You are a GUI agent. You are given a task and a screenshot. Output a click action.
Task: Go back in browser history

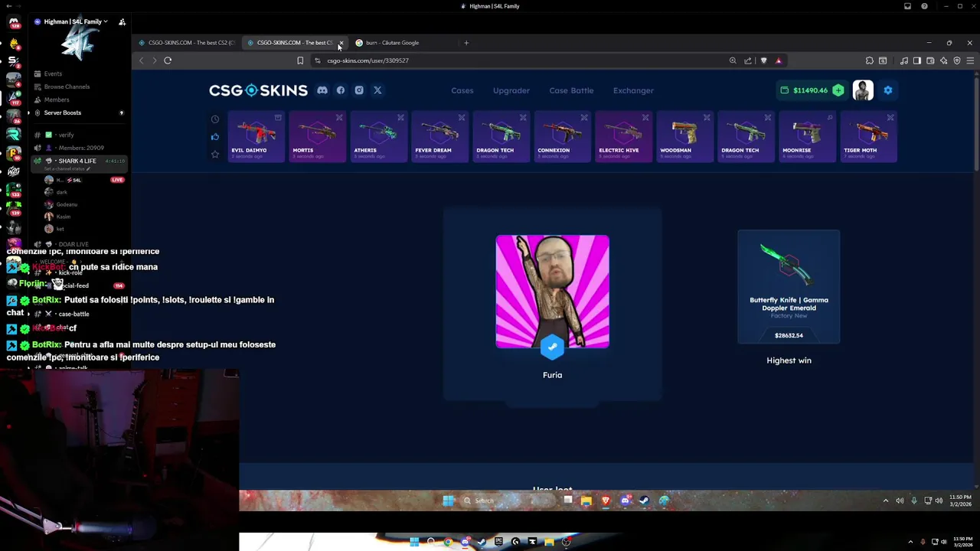141,60
